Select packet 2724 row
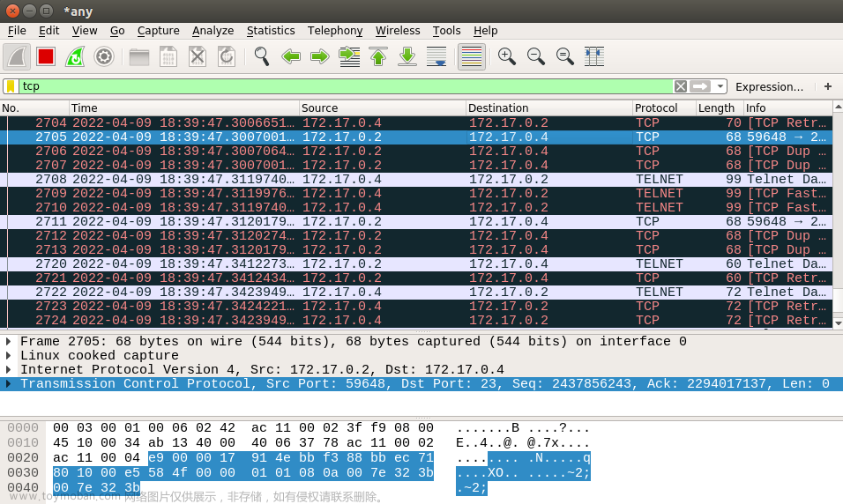The width and height of the screenshot is (843, 504). (x=416, y=320)
